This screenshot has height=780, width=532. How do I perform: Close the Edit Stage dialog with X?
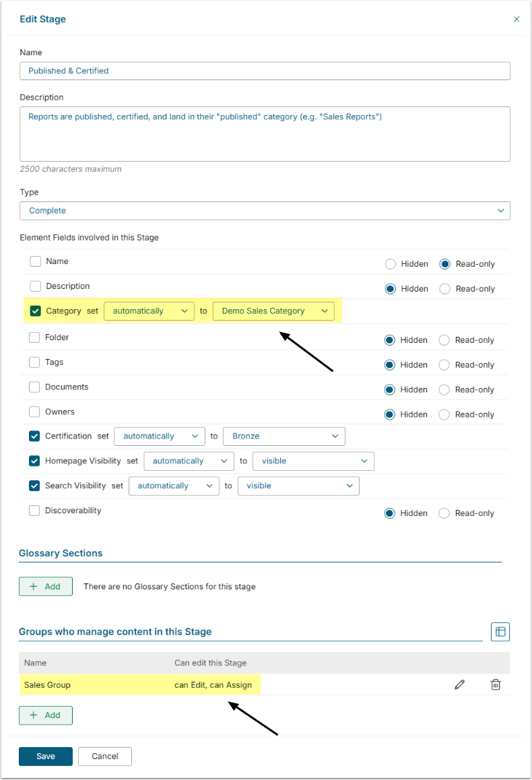tap(517, 19)
